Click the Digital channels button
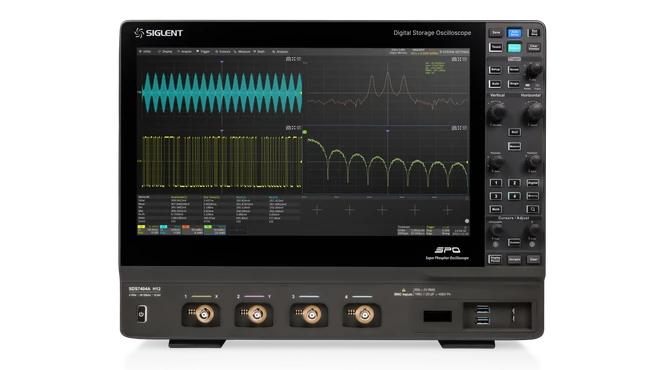The height and width of the screenshot is (370, 660). tap(532, 183)
